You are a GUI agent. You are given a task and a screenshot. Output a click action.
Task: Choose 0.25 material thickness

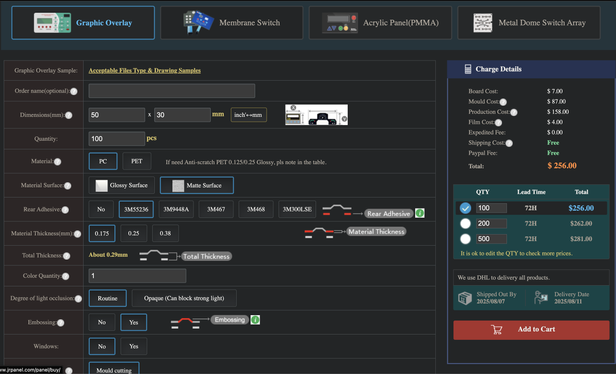pyautogui.click(x=134, y=233)
